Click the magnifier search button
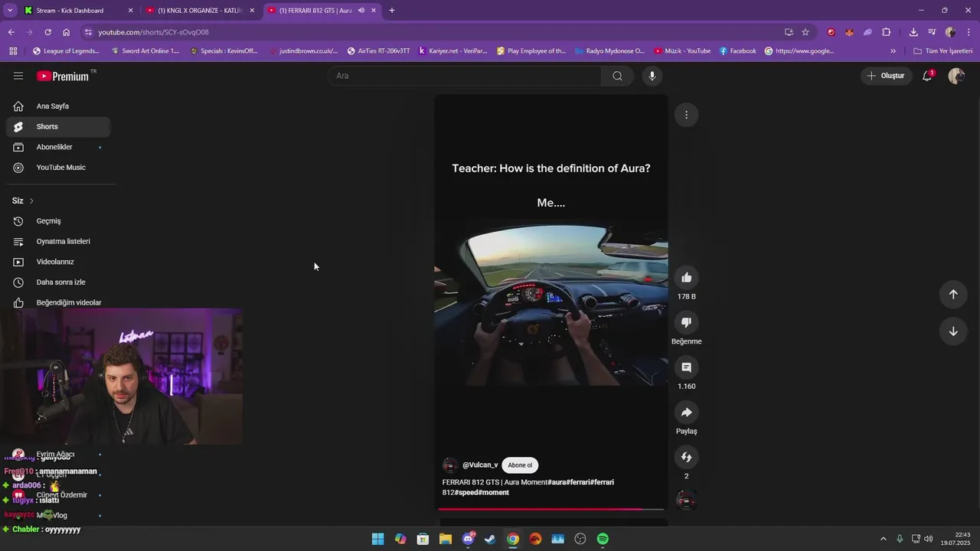 (x=617, y=76)
